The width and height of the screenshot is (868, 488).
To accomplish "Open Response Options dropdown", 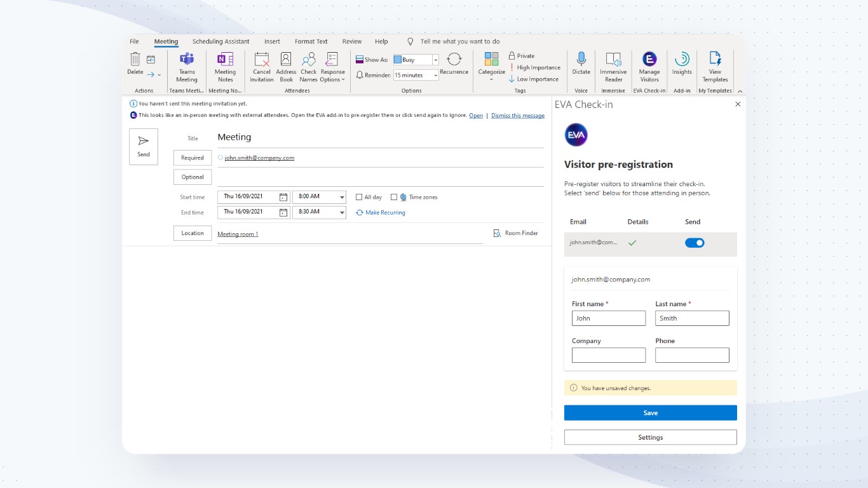I will (332, 67).
